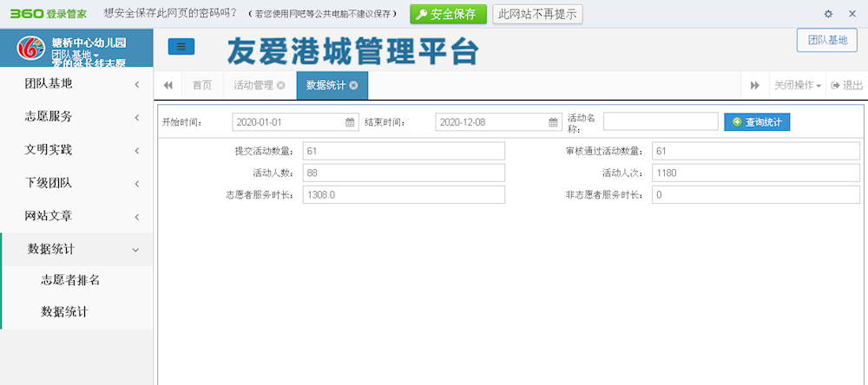Click the tab scroll-right double arrow
This screenshot has width=868, height=385.
(x=755, y=85)
